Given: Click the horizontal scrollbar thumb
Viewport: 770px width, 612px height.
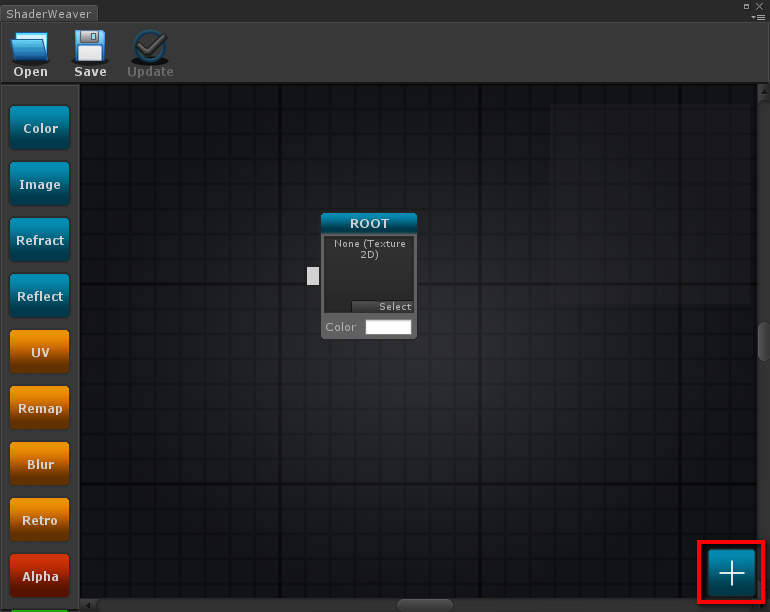Looking at the screenshot, I should coord(425,605).
